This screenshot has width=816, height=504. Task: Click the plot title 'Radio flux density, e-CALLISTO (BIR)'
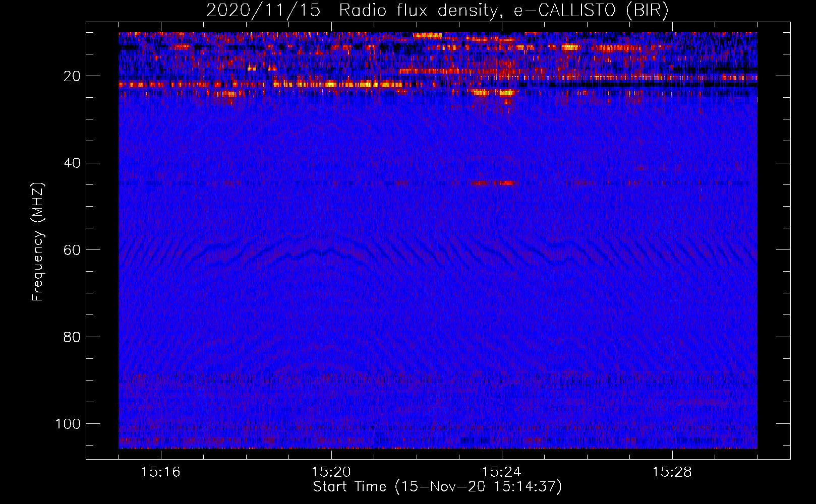point(503,10)
